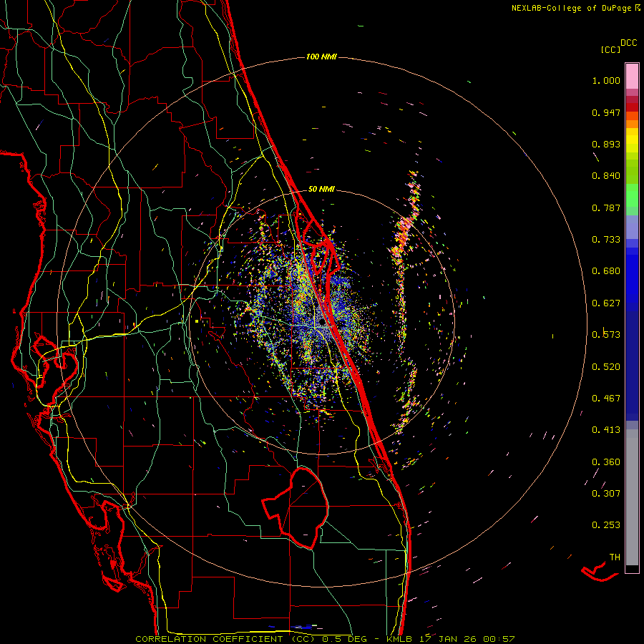Screen dimensions: 644x644
Task: Click the 0.253 legend value
Action: [606, 525]
